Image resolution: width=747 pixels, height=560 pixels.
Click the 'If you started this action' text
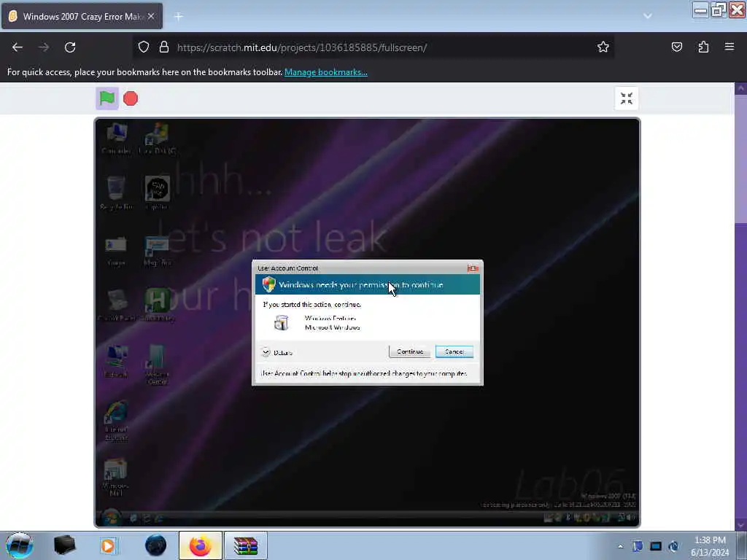point(312,305)
